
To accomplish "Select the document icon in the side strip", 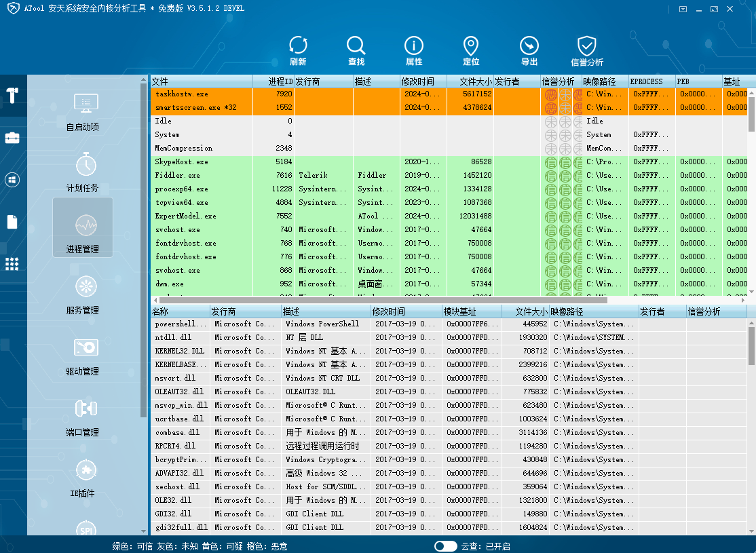I will 12,222.
